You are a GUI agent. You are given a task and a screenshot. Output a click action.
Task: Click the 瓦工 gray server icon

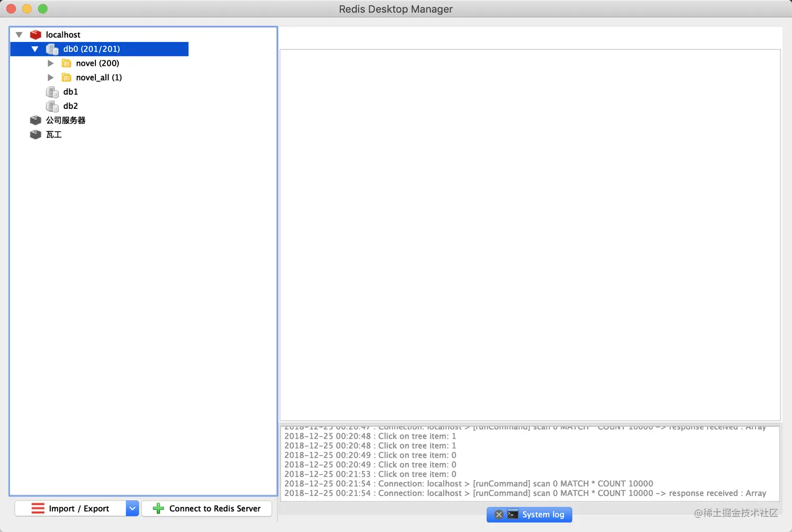coord(36,135)
